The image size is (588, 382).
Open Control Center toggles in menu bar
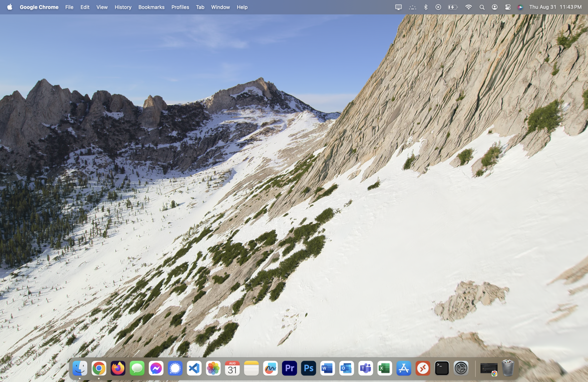pos(508,7)
